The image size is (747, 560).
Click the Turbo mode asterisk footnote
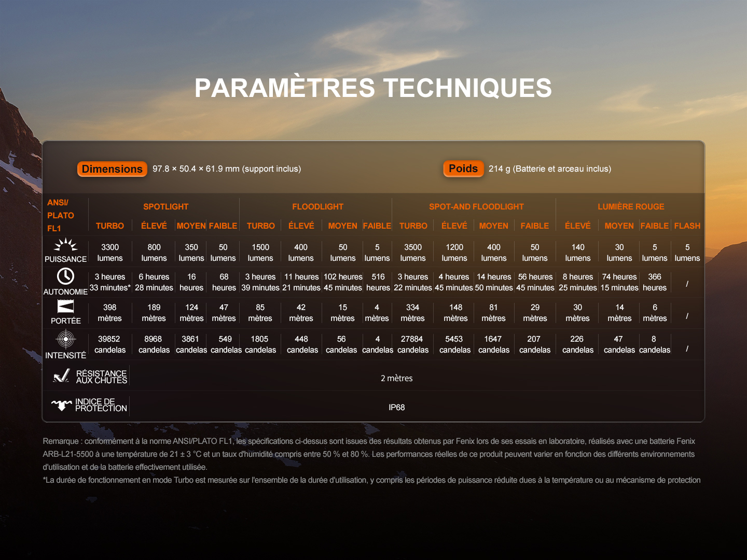pyautogui.click(x=371, y=480)
